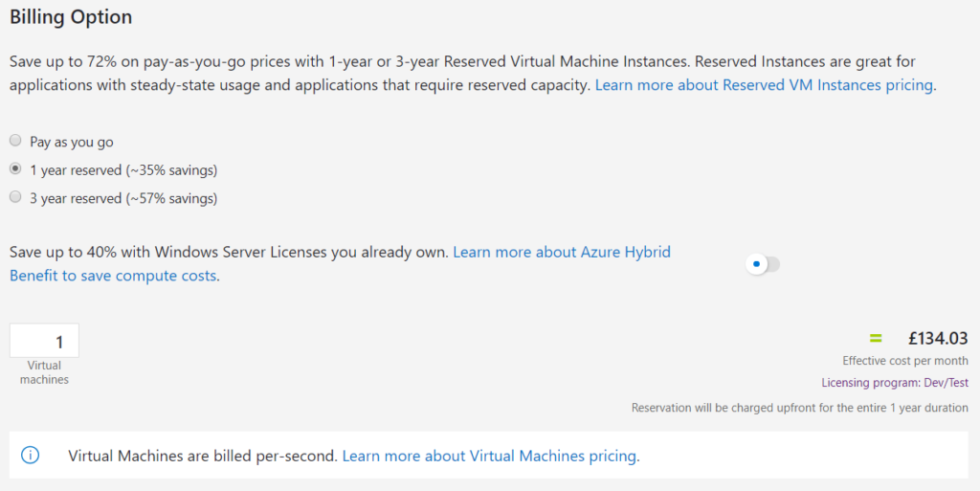The image size is (980, 491).
Task: Open the Learn more about Azure Hybrid link
Action: [561, 253]
